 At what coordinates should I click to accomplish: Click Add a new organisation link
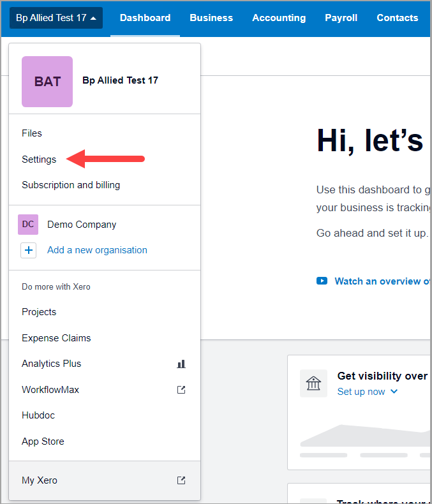coord(97,250)
